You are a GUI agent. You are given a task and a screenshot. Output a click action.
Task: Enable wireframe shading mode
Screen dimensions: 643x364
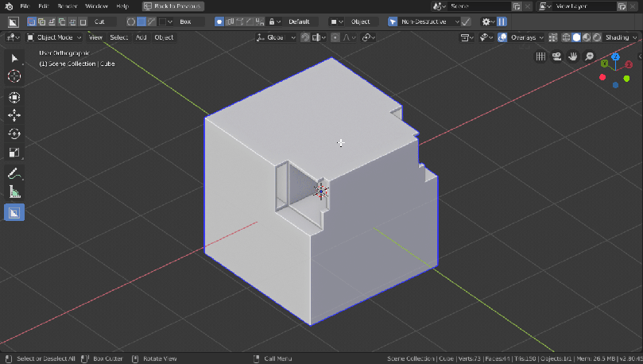click(x=567, y=37)
